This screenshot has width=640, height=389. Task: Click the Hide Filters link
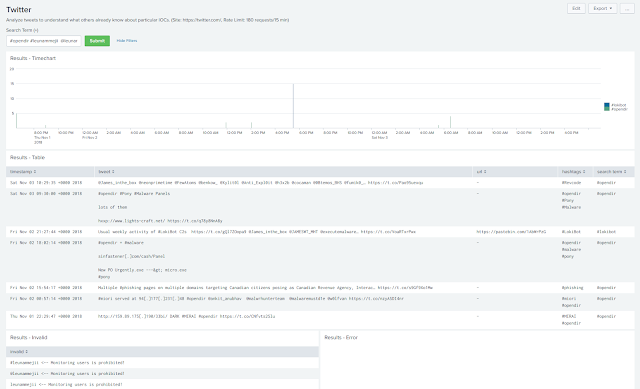click(x=127, y=41)
